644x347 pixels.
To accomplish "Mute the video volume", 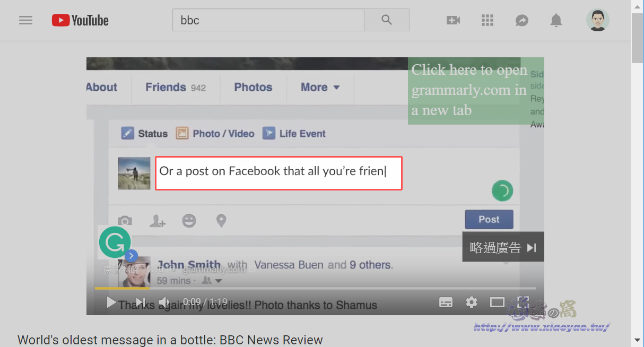I will 164,302.
